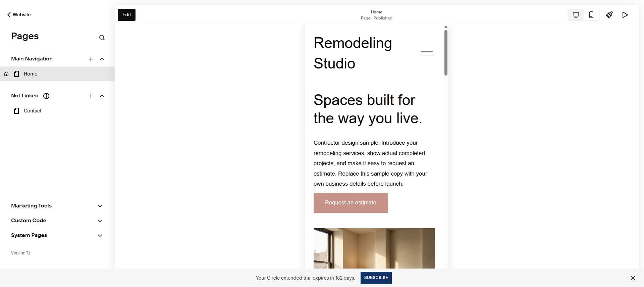This screenshot has height=287, width=644.
Task: Dismiss the trial expiration banner
Action: pos(633,278)
